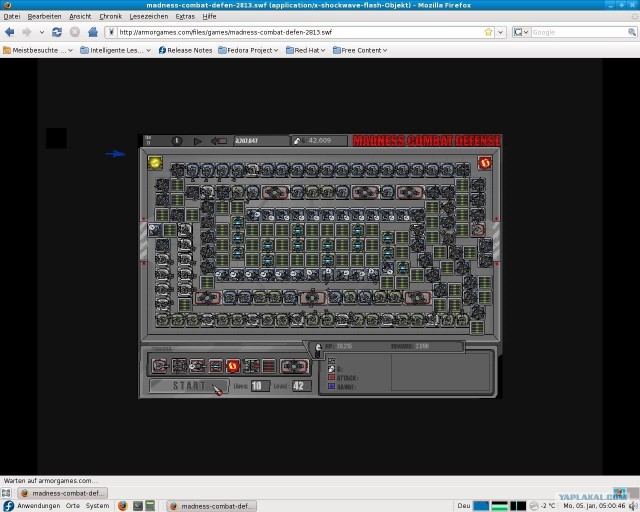Click the MADNESS COMBAT DEFENSE title
This screenshot has height=512, width=640.
[x=426, y=140]
